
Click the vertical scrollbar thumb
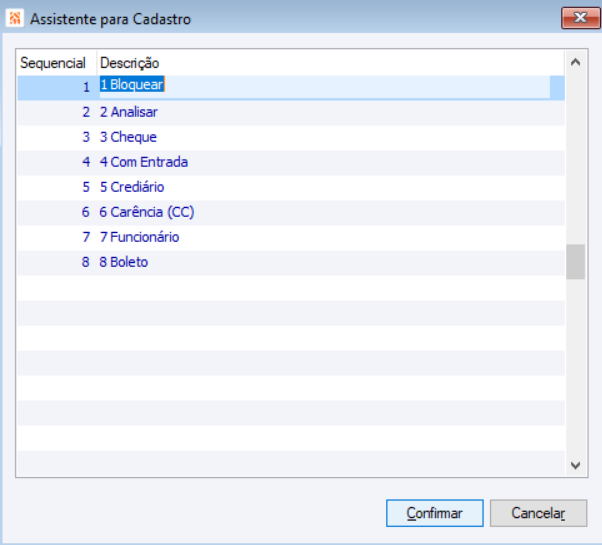575,262
